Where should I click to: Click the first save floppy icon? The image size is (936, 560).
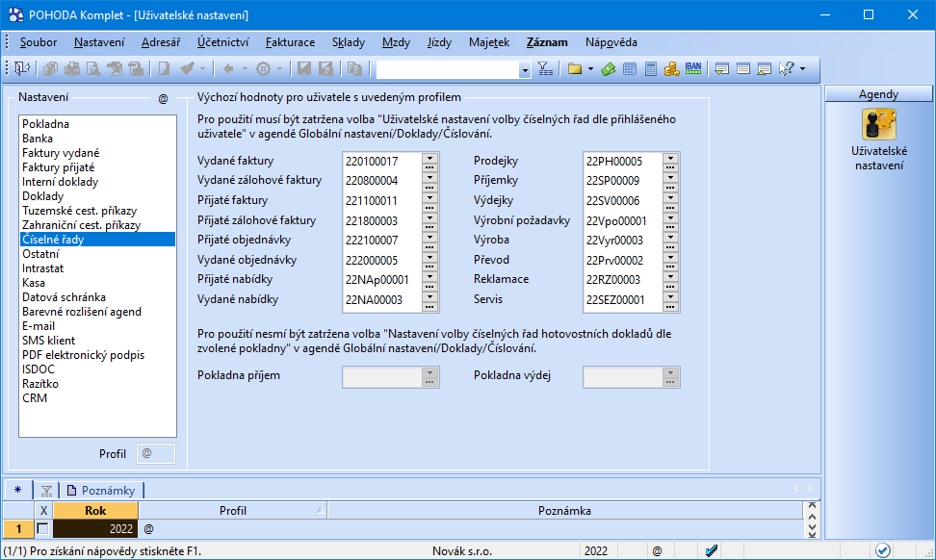[304, 69]
